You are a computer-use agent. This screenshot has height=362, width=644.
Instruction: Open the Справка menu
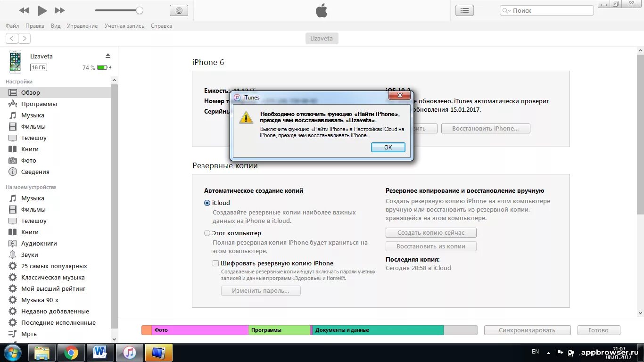161,26
